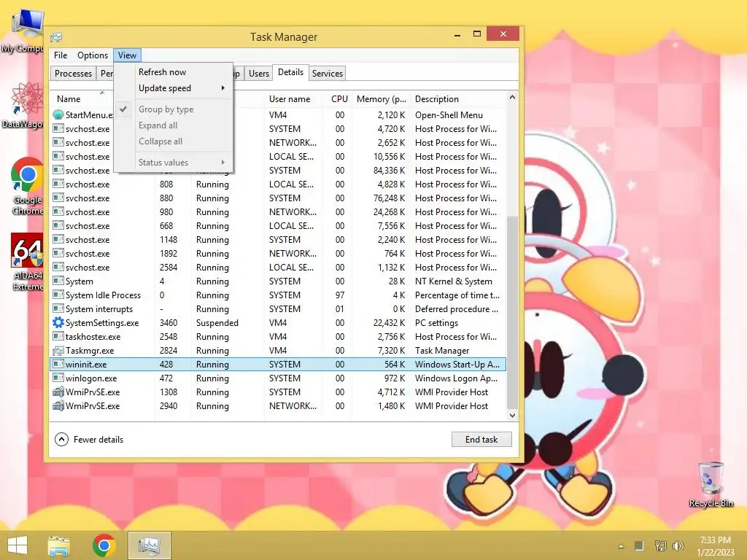
Task: Click the NT Kernel & System description
Action: (454, 281)
